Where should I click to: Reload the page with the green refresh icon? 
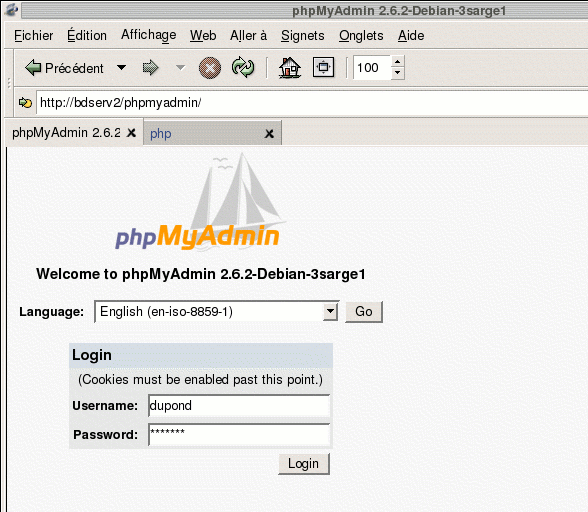(x=243, y=68)
